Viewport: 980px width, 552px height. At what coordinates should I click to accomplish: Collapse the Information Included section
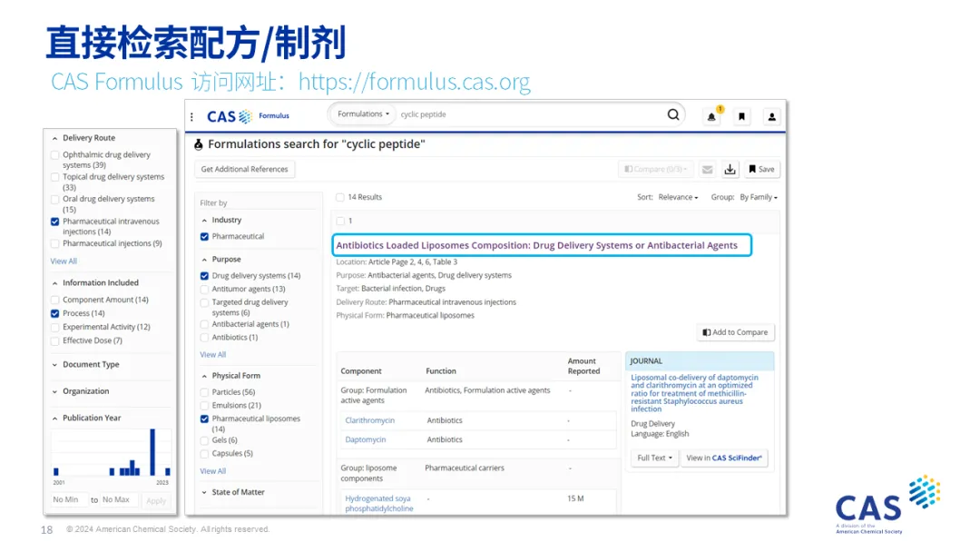pos(55,283)
